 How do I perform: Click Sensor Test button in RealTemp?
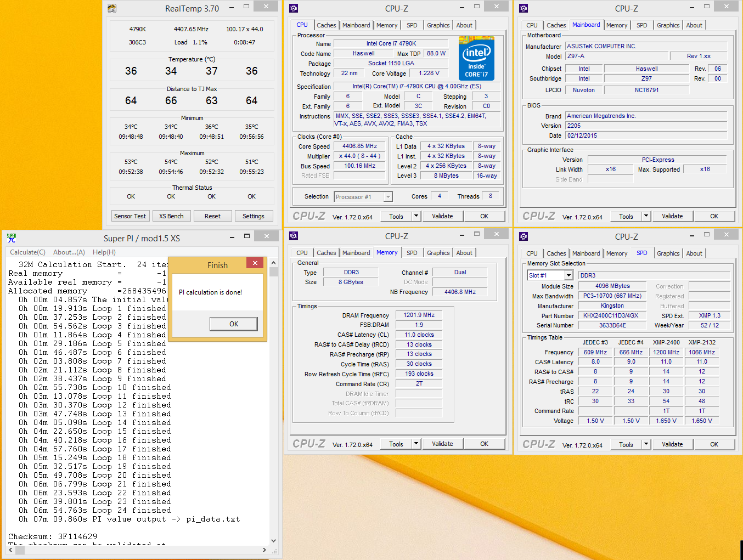click(x=130, y=216)
